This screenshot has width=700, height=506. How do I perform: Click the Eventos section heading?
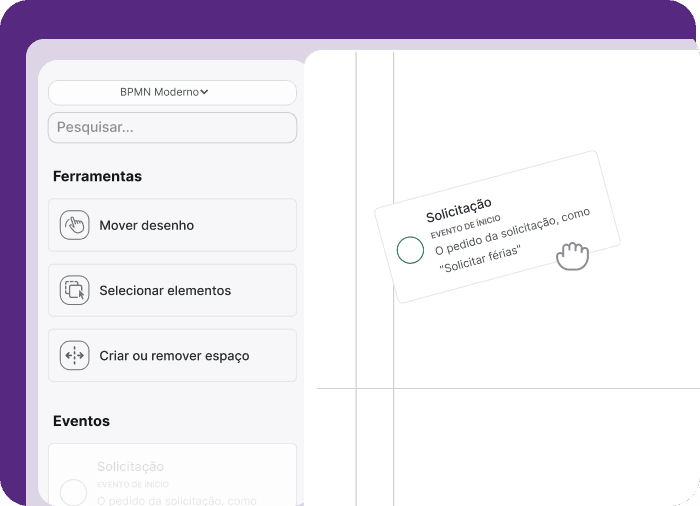[x=81, y=421]
